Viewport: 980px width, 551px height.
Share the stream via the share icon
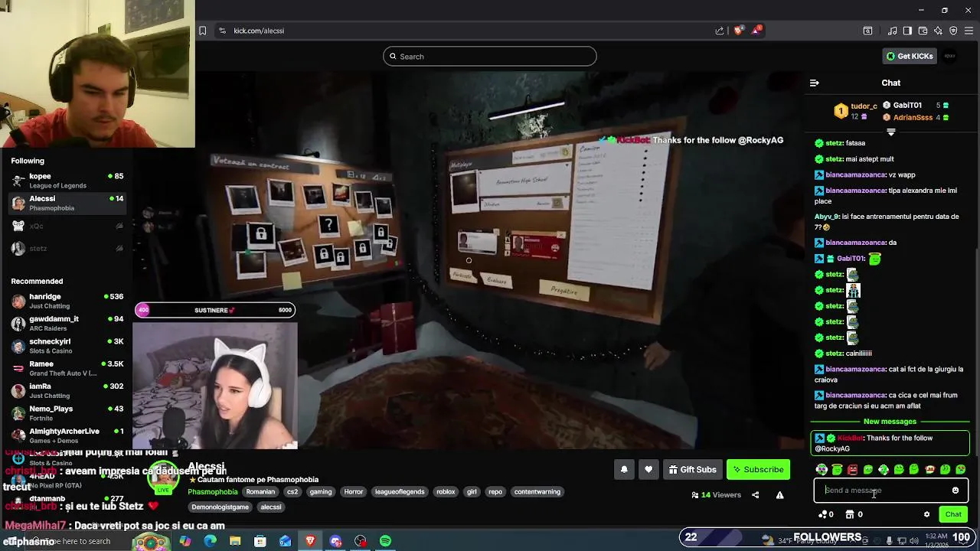pos(755,495)
